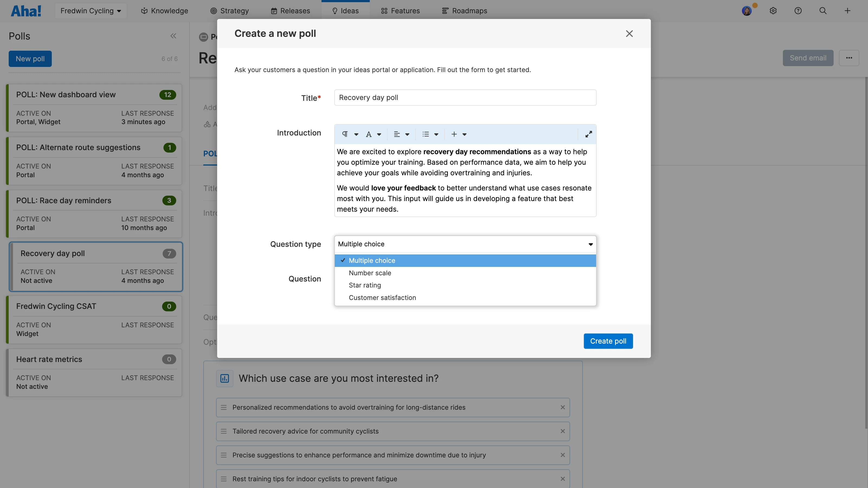Open the settings gear icon

pyautogui.click(x=773, y=11)
